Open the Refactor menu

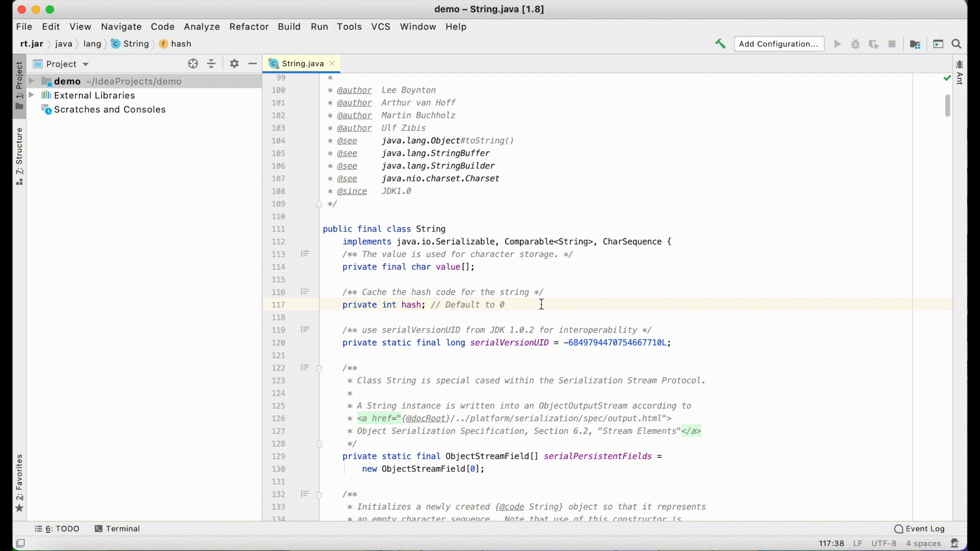(249, 27)
